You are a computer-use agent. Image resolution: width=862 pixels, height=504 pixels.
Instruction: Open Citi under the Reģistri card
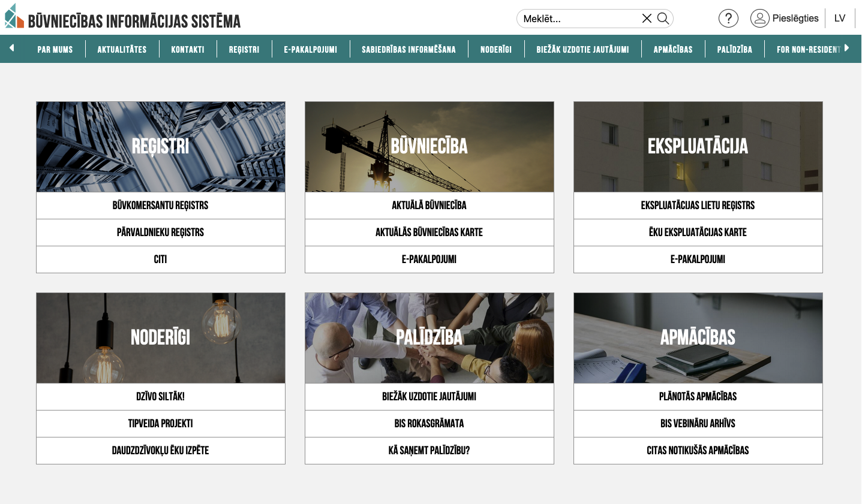pyautogui.click(x=161, y=259)
